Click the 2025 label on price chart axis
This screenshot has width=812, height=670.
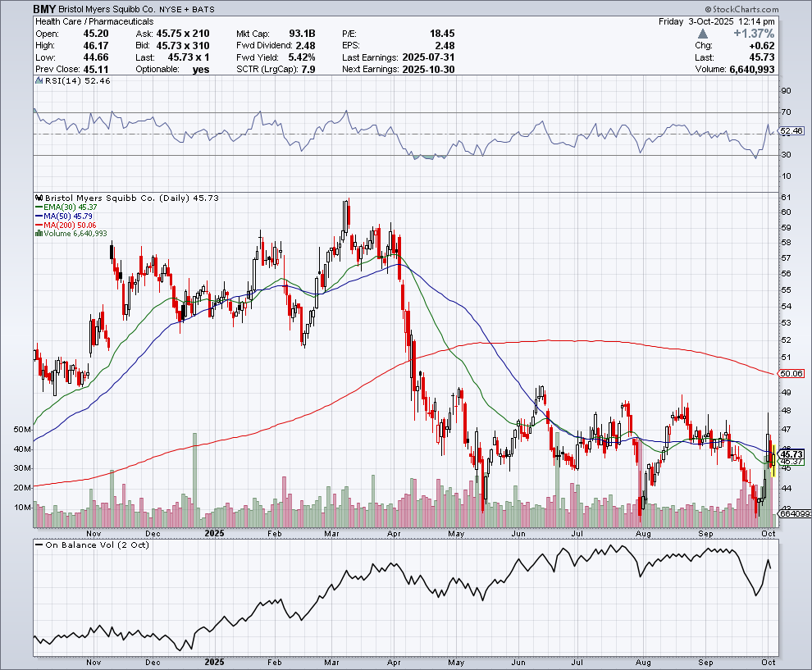click(214, 532)
